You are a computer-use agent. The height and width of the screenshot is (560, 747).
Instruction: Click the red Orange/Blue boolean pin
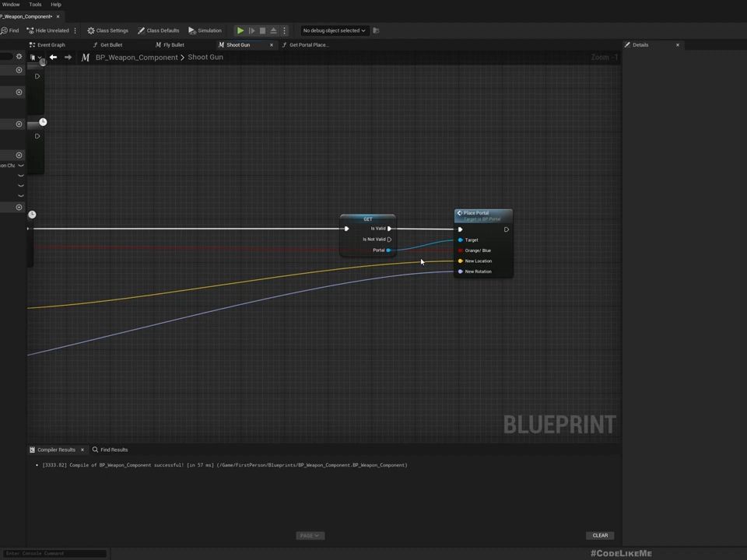click(460, 250)
